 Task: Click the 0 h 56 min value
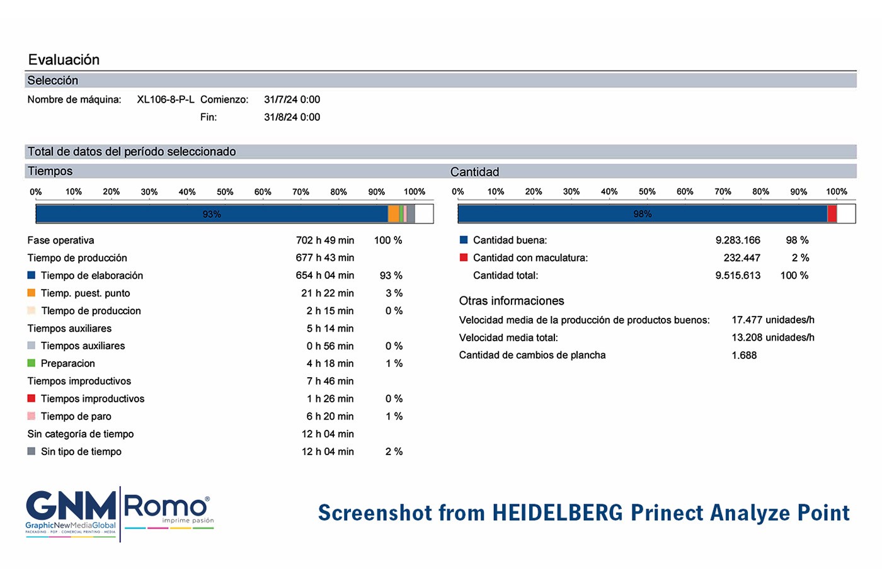[330, 346]
